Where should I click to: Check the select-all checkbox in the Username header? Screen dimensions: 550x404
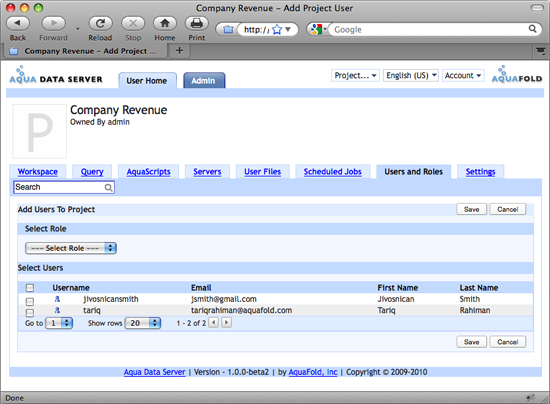pos(30,288)
